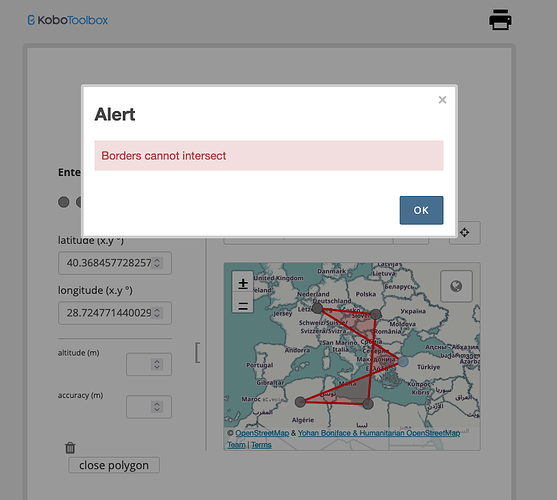Select the polygon point near Deutschland

point(317,308)
